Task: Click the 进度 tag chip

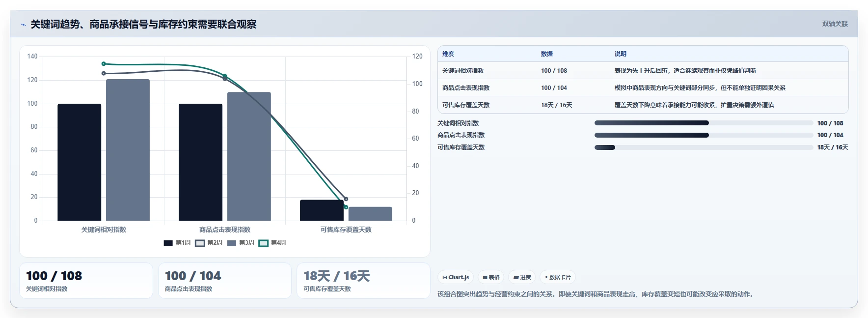Action: (x=522, y=277)
